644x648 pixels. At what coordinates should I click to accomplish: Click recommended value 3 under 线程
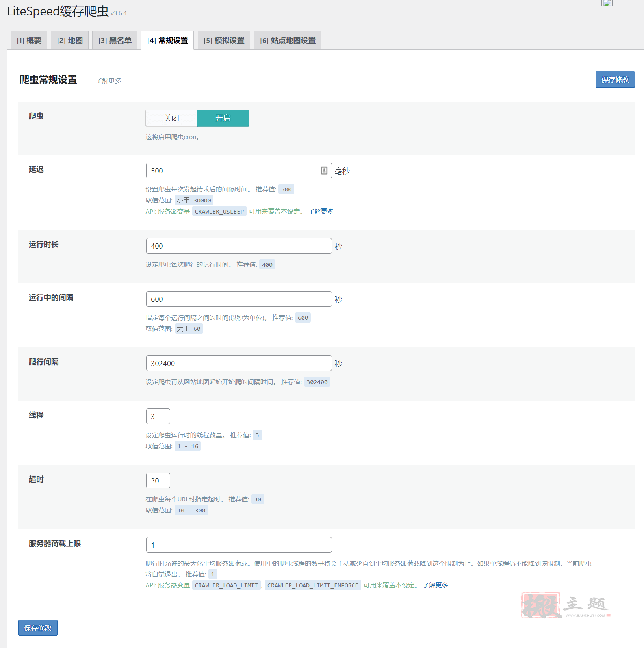[257, 435]
